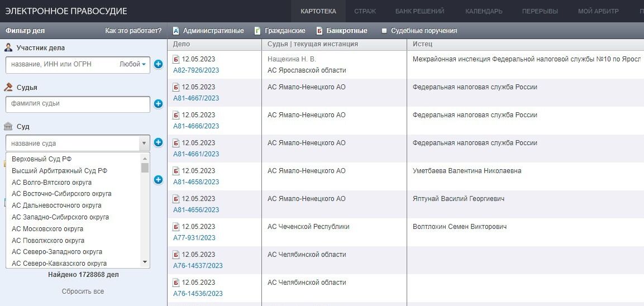
Task: Click plaintiff Уметбаева Валентина Николаевна
Action: (467, 171)
